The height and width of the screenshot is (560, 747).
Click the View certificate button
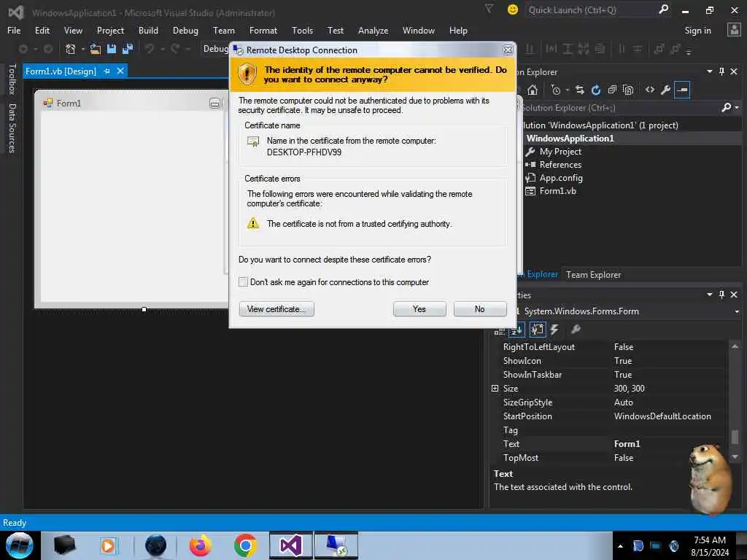point(276,309)
